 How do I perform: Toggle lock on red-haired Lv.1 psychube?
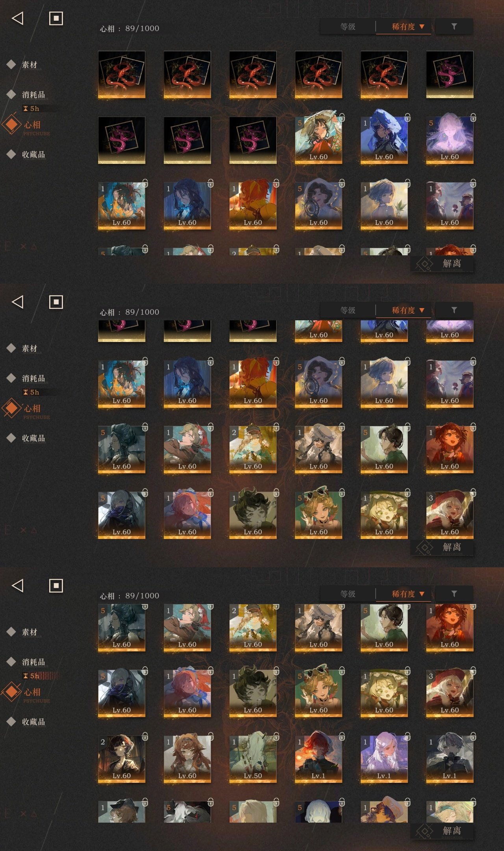[342, 736]
